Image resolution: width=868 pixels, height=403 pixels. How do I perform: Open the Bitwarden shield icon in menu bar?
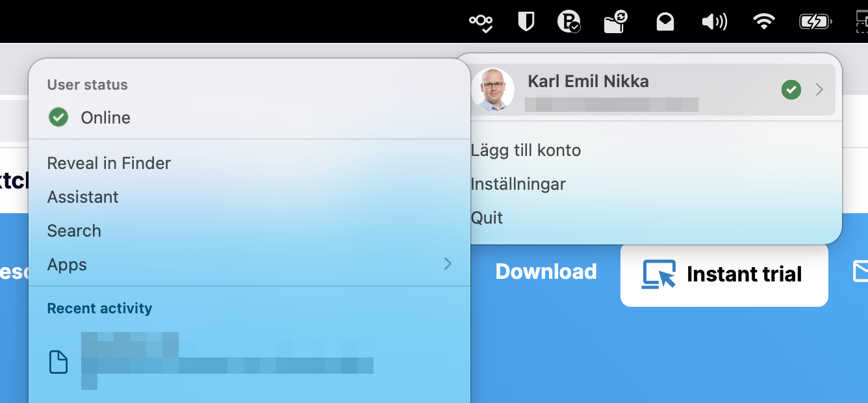(526, 22)
